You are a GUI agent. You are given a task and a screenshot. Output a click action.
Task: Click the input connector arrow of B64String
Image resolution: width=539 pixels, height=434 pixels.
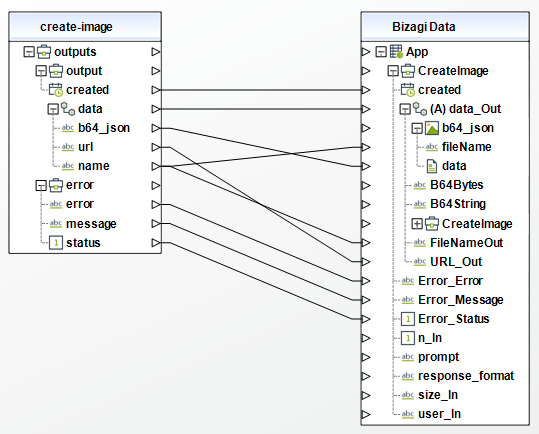pyautogui.click(x=366, y=204)
